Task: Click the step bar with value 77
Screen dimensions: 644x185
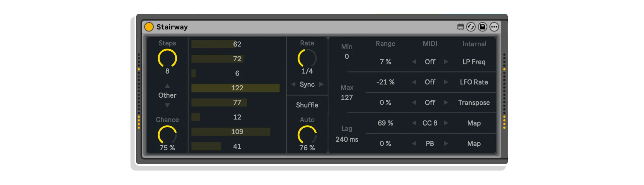Action: coord(237,102)
